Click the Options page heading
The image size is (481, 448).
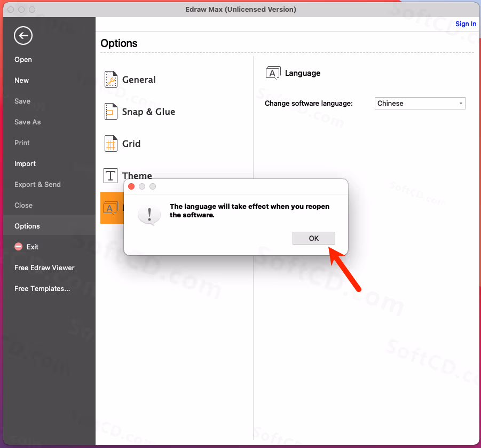(x=119, y=43)
